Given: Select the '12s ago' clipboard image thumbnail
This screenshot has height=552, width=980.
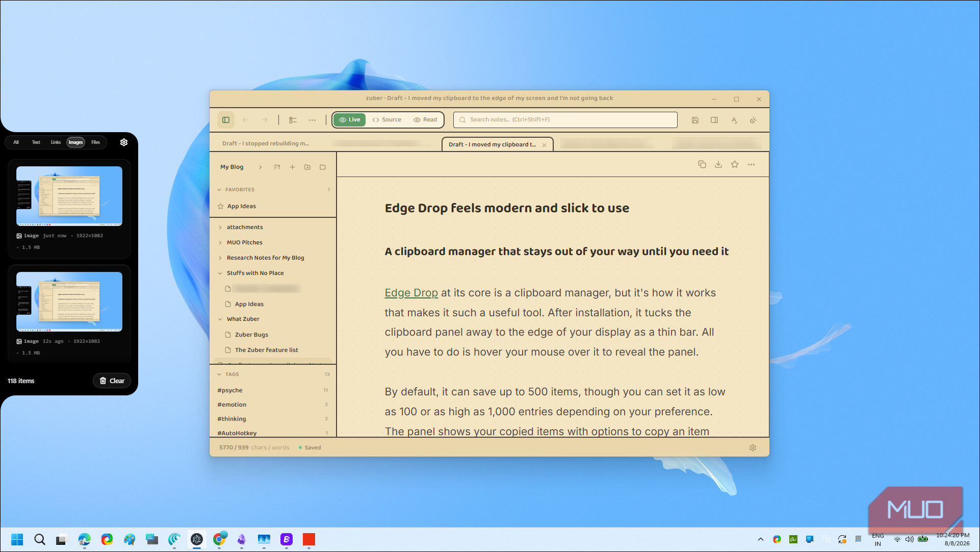Looking at the screenshot, I should 69,302.
